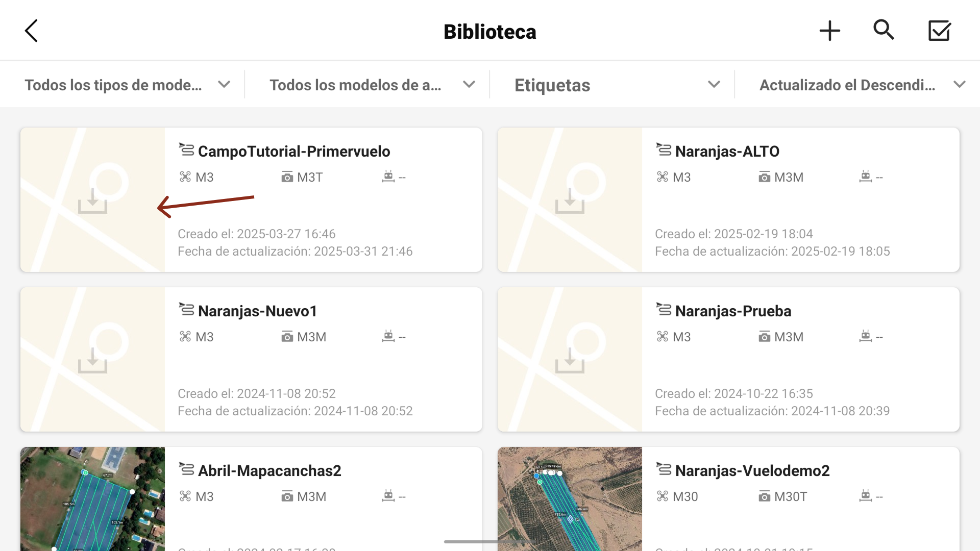The image size is (980, 551).
Task: Add a new route with plus icon
Action: [829, 31]
